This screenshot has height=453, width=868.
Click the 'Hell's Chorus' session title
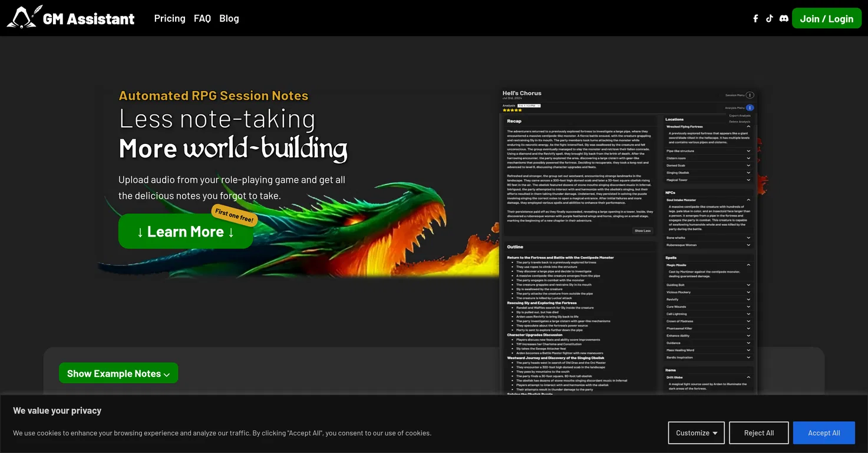pos(522,93)
